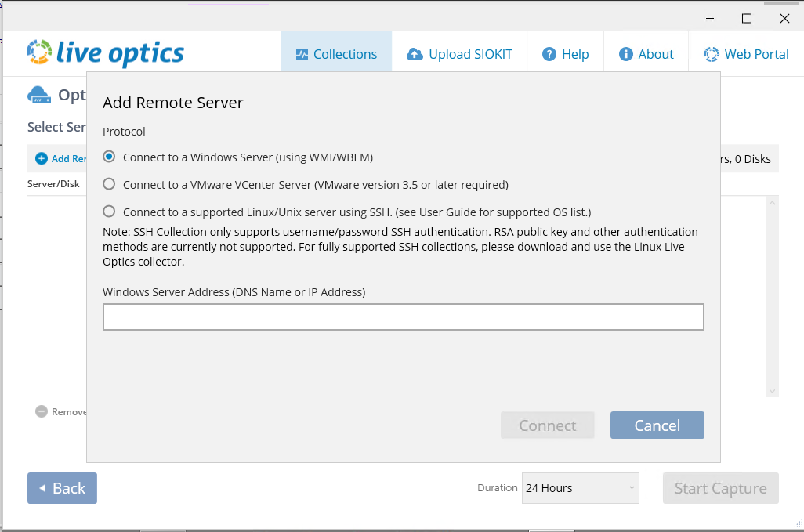Click the Windows Server Address field label
The image size is (804, 532).
234,292
